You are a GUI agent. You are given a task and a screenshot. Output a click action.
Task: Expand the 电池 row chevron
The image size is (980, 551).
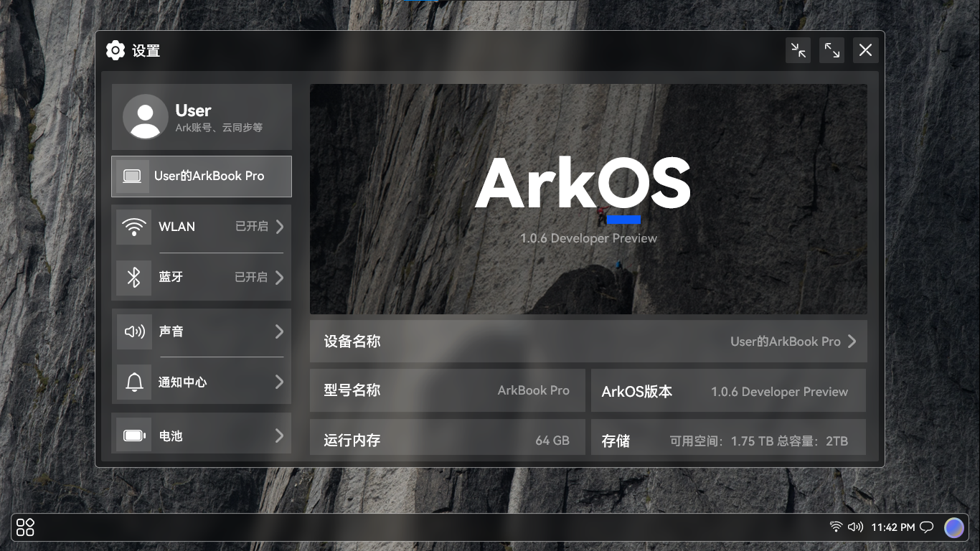280,435
